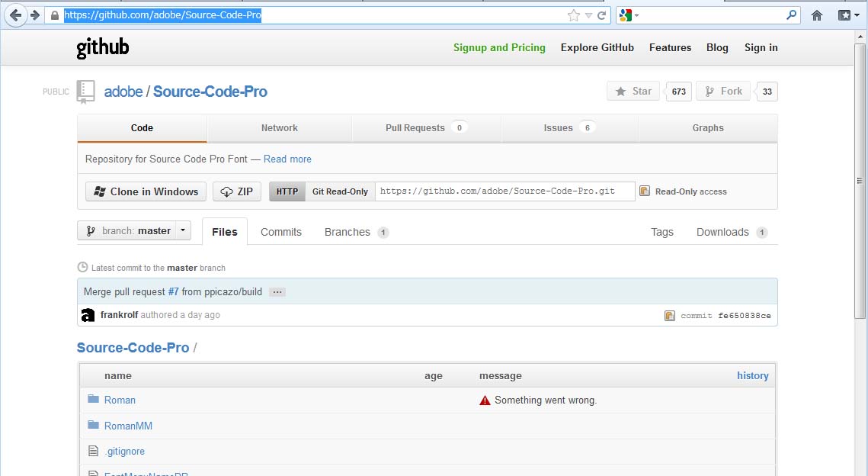Switch to the Branches tab
868x476 pixels.
(x=357, y=232)
